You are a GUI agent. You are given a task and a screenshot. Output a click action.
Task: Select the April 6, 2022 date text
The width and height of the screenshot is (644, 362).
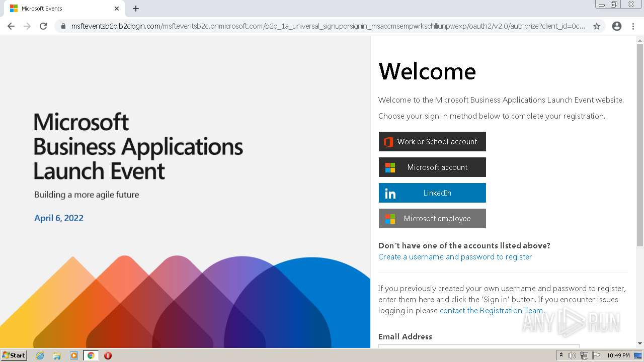[x=59, y=218]
